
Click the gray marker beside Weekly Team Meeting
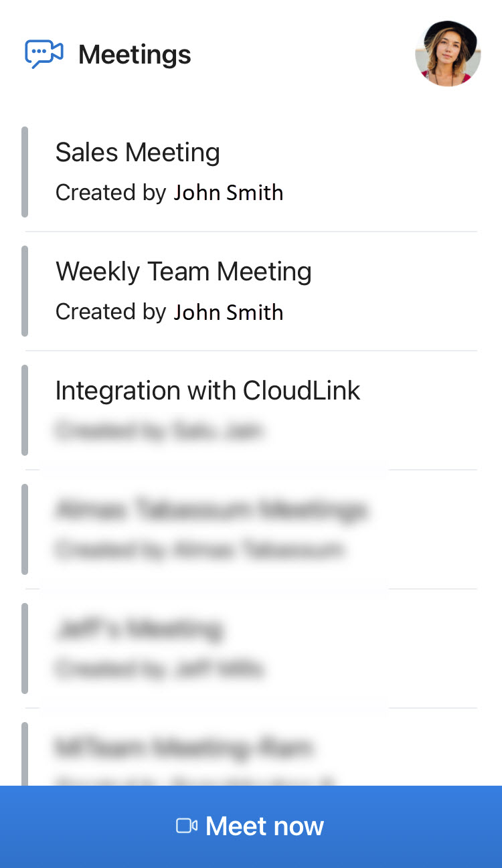click(x=25, y=291)
